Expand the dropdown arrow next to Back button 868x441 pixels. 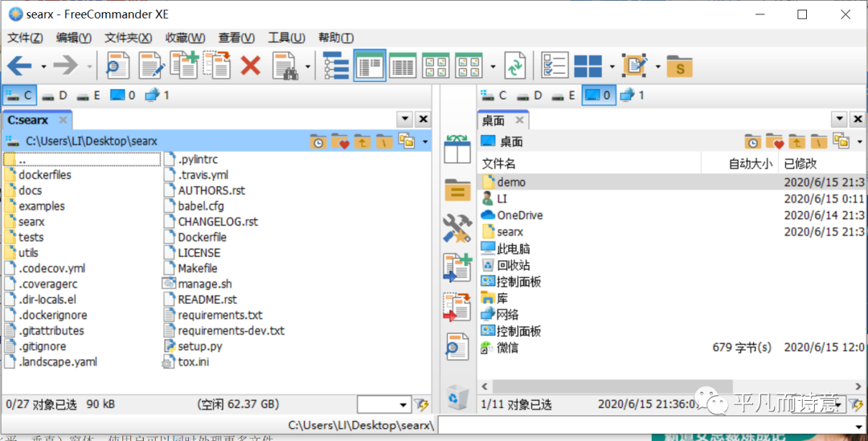tap(43, 67)
